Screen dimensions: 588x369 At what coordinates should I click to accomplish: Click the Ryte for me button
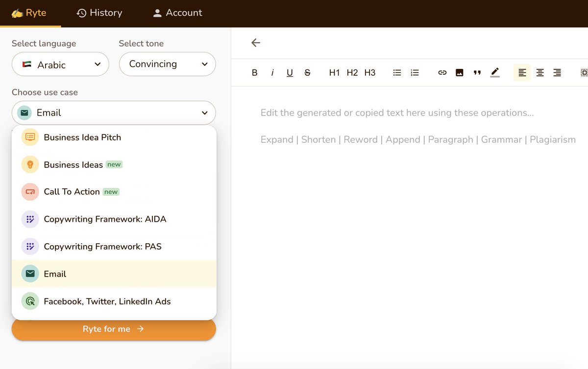(114, 329)
